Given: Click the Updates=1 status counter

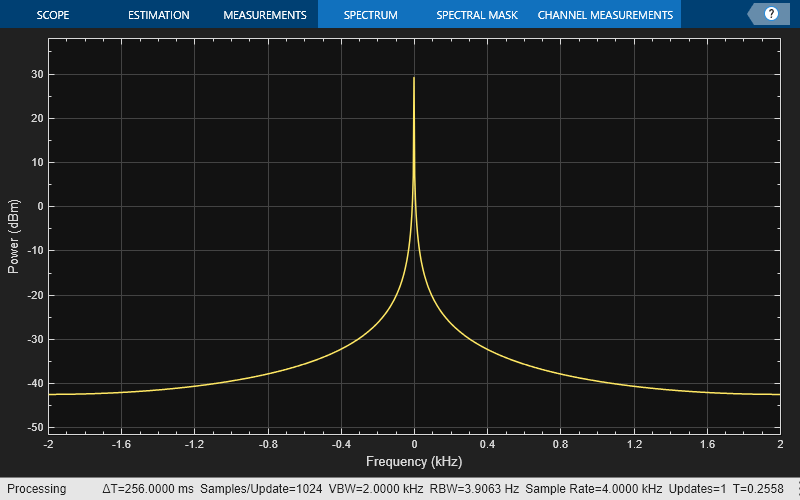Looking at the screenshot, I should click(697, 489).
